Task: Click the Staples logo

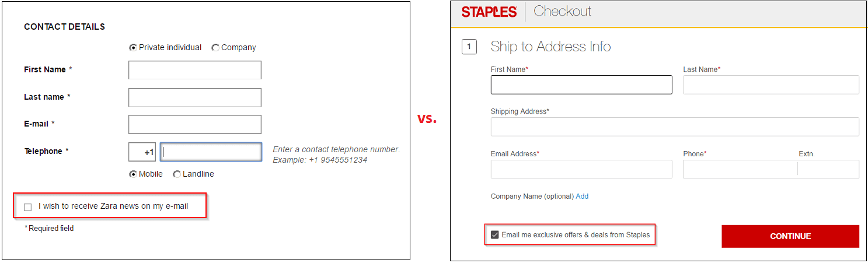Action: click(489, 12)
